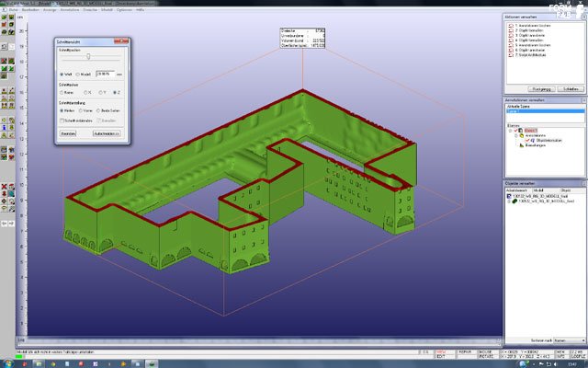Open the Annotationen menu

click(x=70, y=10)
